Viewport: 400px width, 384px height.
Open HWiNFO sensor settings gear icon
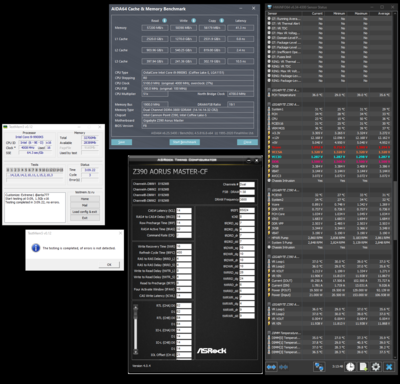(x=376, y=367)
